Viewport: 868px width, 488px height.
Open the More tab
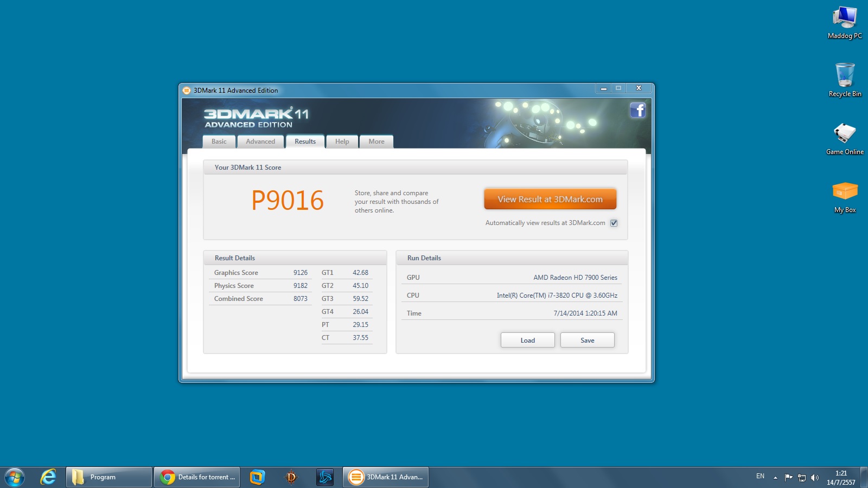pos(376,142)
